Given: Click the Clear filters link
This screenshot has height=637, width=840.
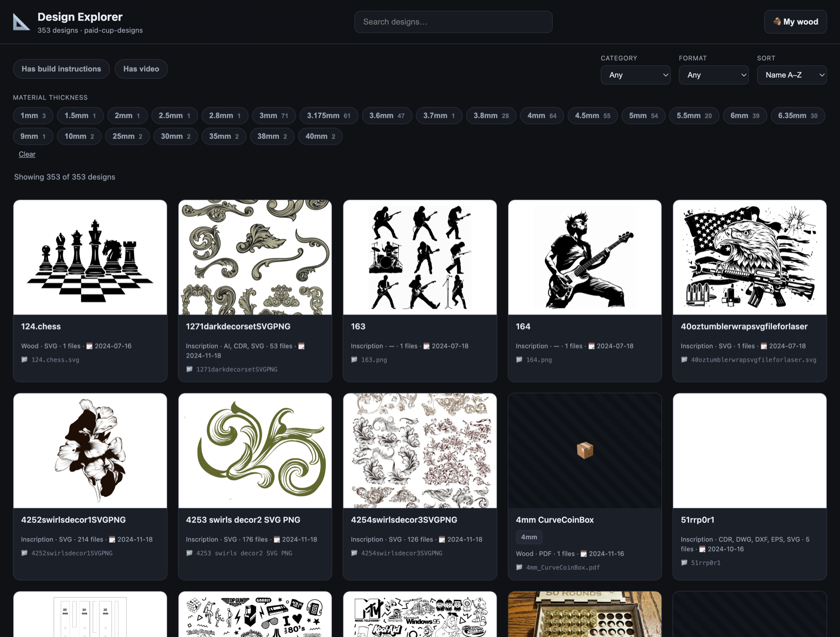Looking at the screenshot, I should (x=27, y=154).
